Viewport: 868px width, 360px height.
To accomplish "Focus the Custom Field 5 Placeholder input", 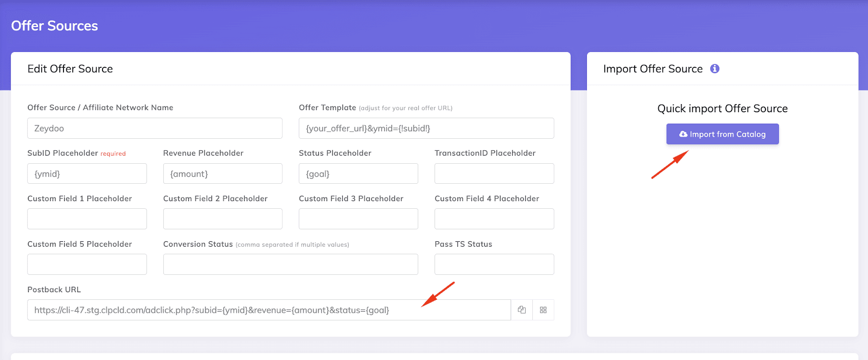I will click(87, 265).
